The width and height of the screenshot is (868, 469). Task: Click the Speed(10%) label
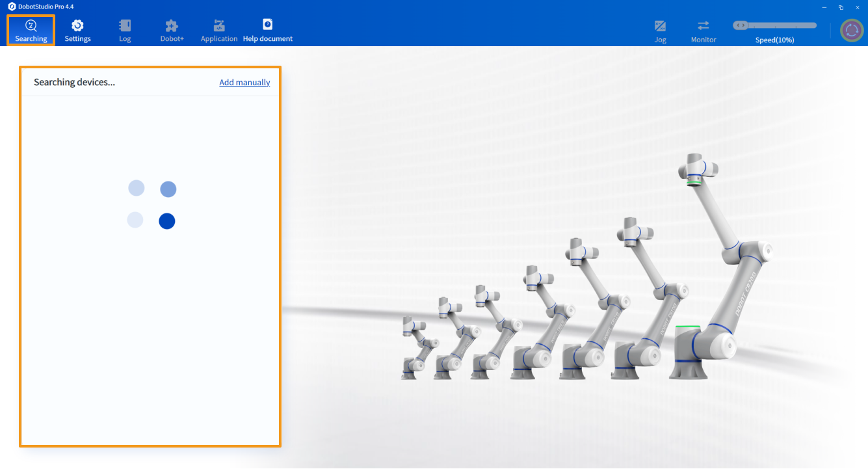(x=774, y=38)
